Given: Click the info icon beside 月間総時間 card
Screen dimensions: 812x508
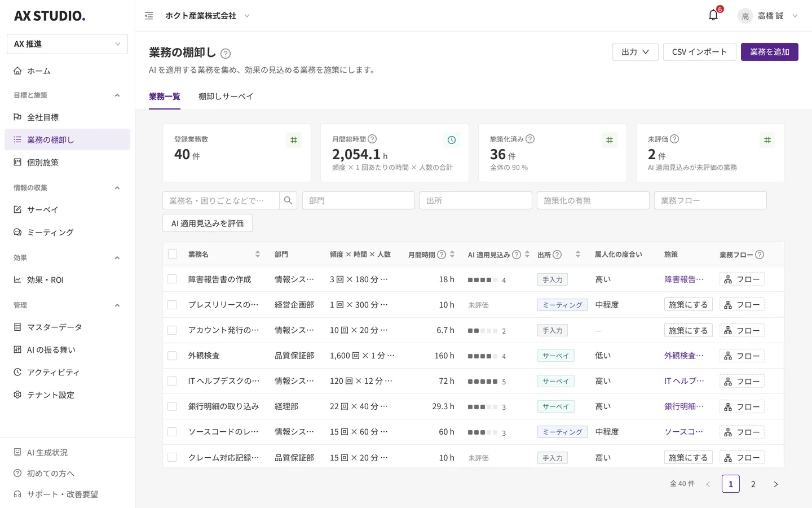Looking at the screenshot, I should 372,139.
